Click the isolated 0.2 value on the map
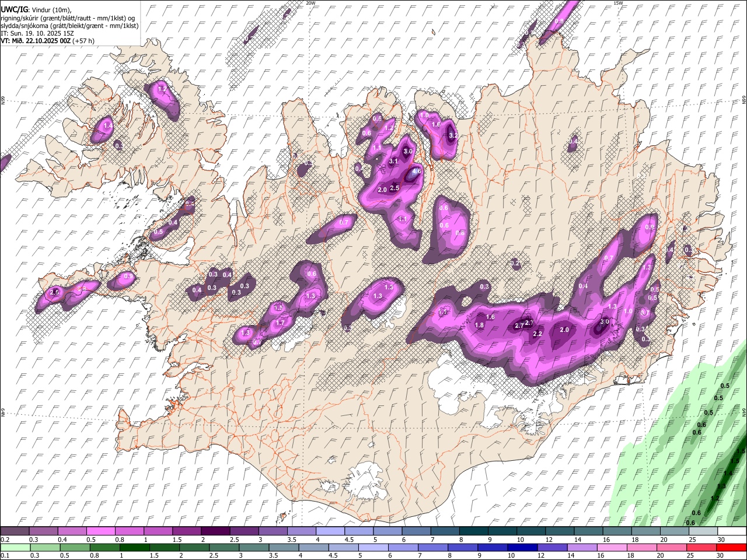The image size is (747, 560). point(515,264)
